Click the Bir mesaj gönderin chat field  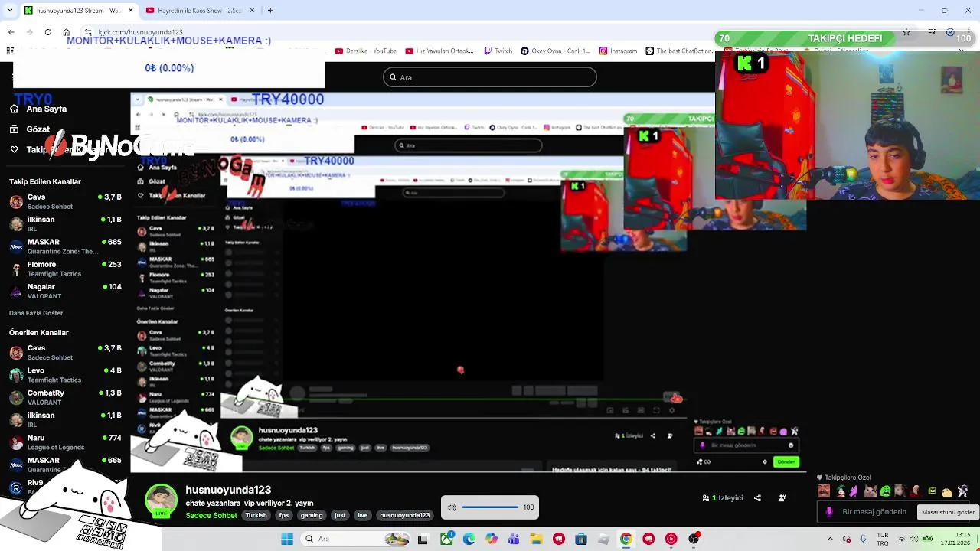tap(874, 512)
